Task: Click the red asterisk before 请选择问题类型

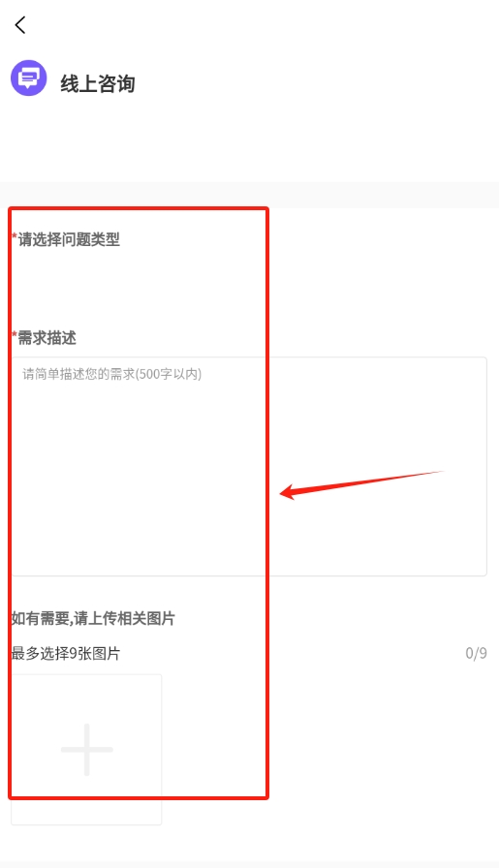Action: point(15,237)
